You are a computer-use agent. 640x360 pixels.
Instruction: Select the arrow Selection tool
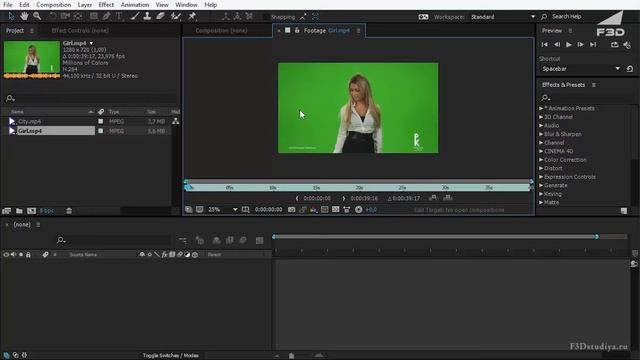11,16
